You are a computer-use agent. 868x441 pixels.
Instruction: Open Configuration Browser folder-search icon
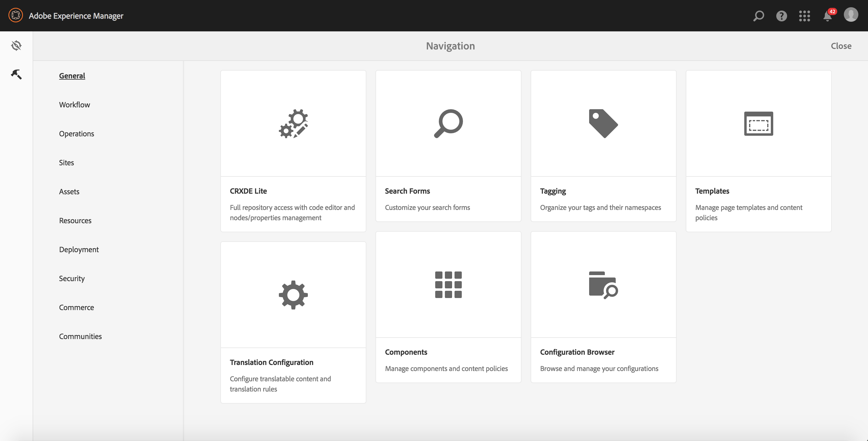point(603,285)
